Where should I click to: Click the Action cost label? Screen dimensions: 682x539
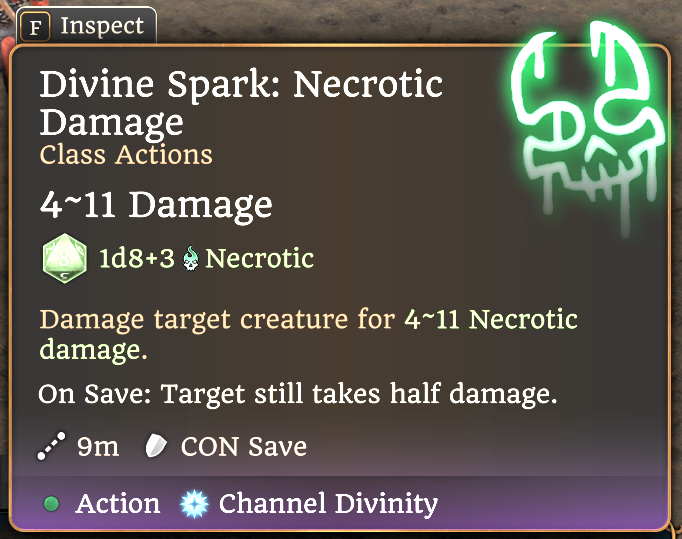118,504
